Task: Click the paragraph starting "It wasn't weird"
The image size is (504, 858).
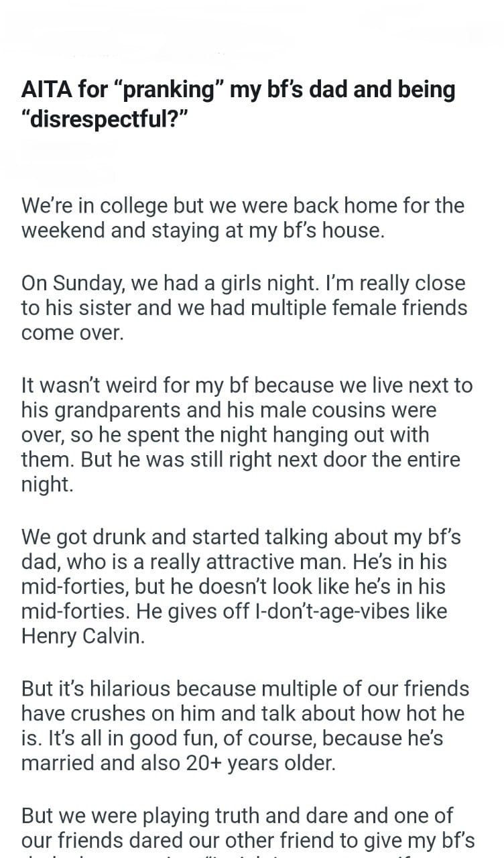Action: point(247,434)
